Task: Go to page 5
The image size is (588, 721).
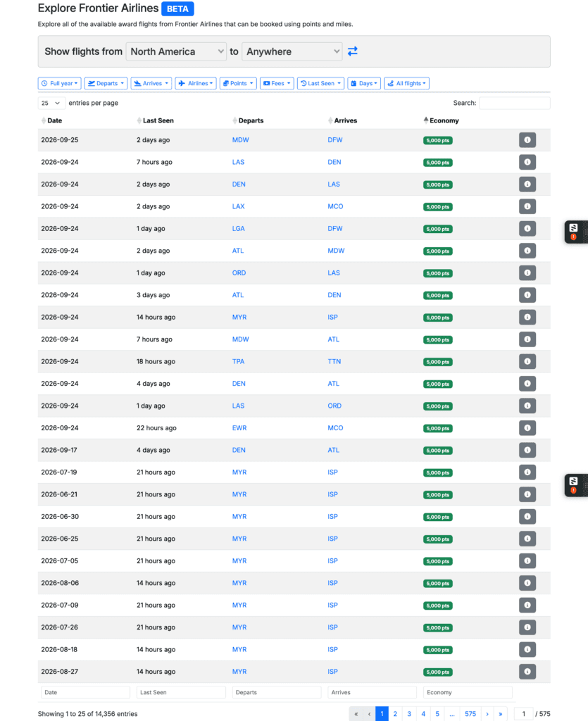Action: [437, 714]
